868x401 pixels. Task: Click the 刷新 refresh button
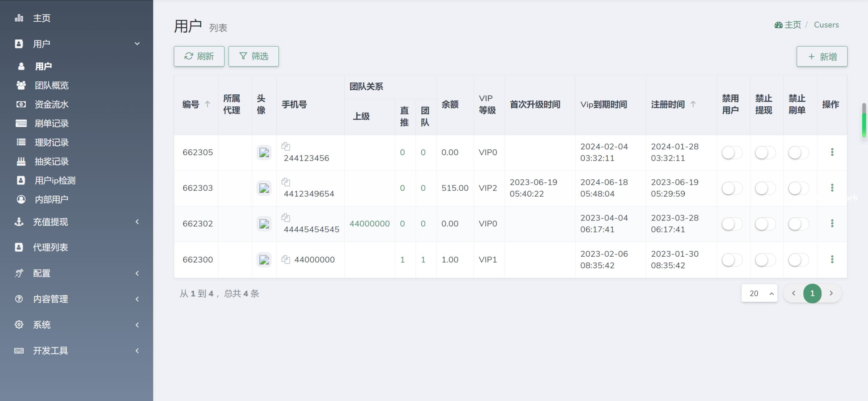199,56
